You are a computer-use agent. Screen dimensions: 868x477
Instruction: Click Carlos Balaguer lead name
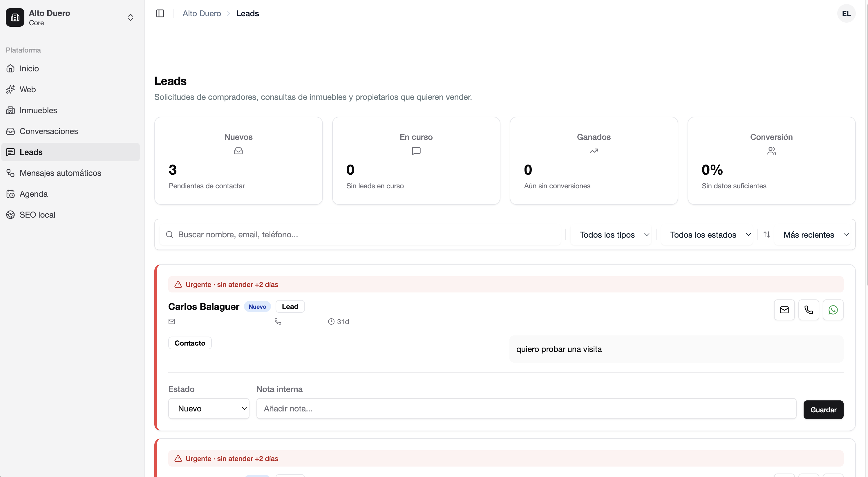point(204,306)
